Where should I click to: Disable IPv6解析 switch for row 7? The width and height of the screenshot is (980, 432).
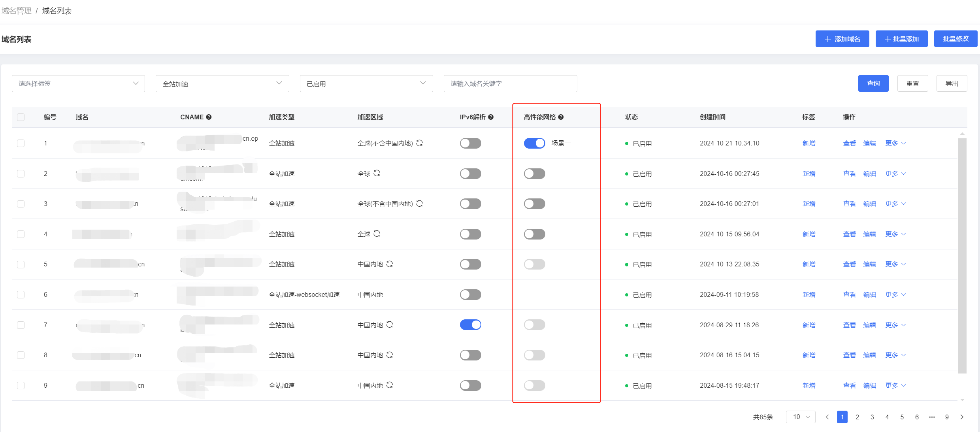(x=471, y=325)
